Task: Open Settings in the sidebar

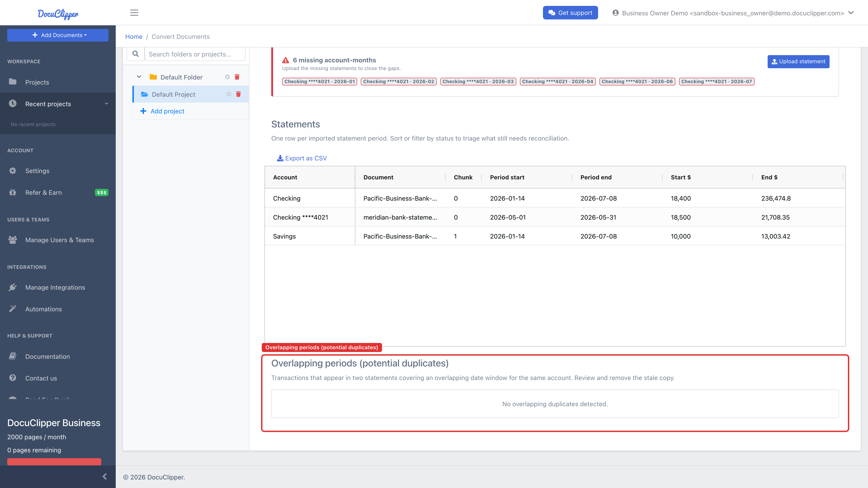Action: [37, 171]
